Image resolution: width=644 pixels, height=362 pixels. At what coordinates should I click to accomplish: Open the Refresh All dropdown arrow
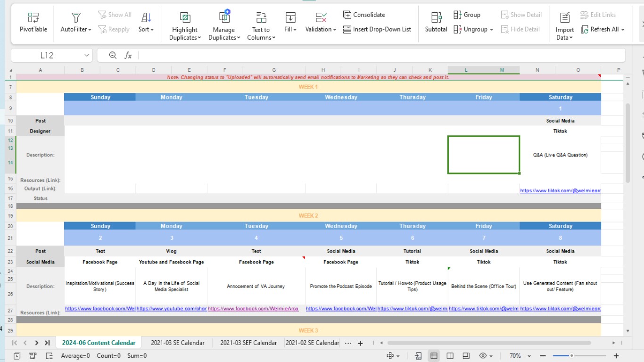tap(623, 30)
